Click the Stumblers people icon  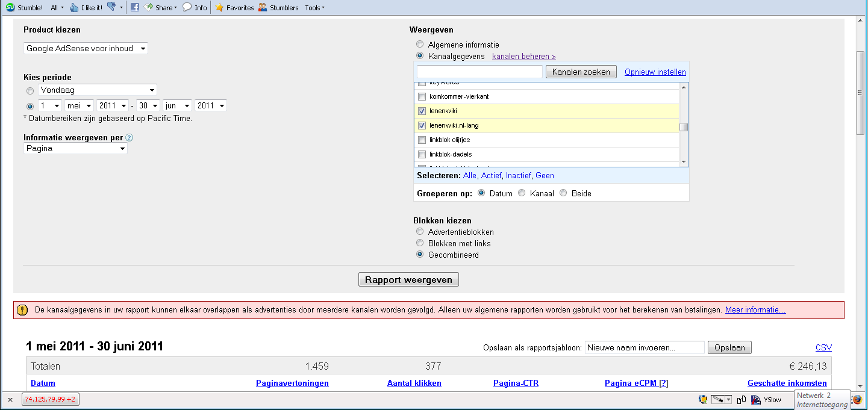pyautogui.click(x=263, y=8)
